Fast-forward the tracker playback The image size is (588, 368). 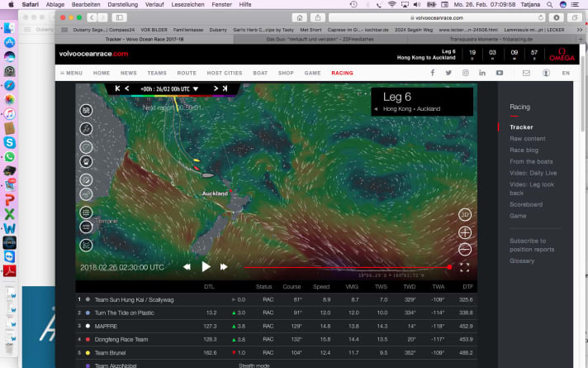(224, 266)
